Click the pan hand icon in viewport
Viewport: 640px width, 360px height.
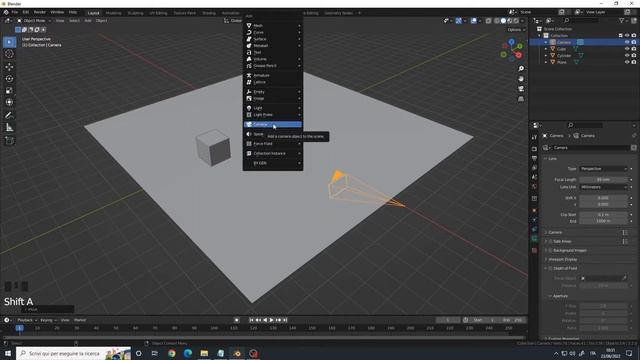521,79
